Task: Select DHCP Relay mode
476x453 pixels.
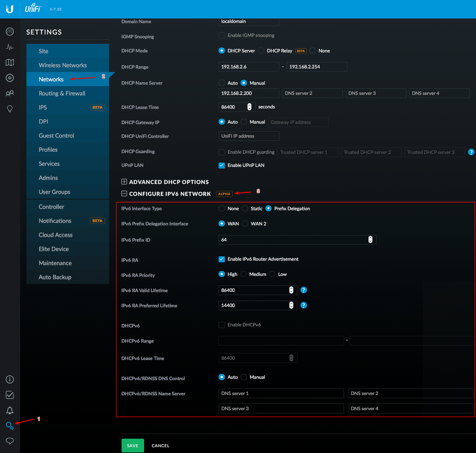Action: tap(261, 50)
